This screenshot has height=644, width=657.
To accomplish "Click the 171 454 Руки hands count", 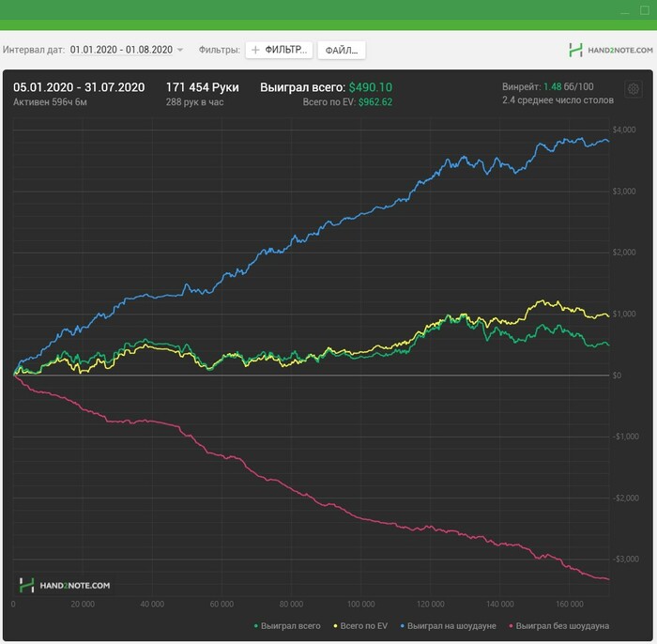I will tap(203, 87).
